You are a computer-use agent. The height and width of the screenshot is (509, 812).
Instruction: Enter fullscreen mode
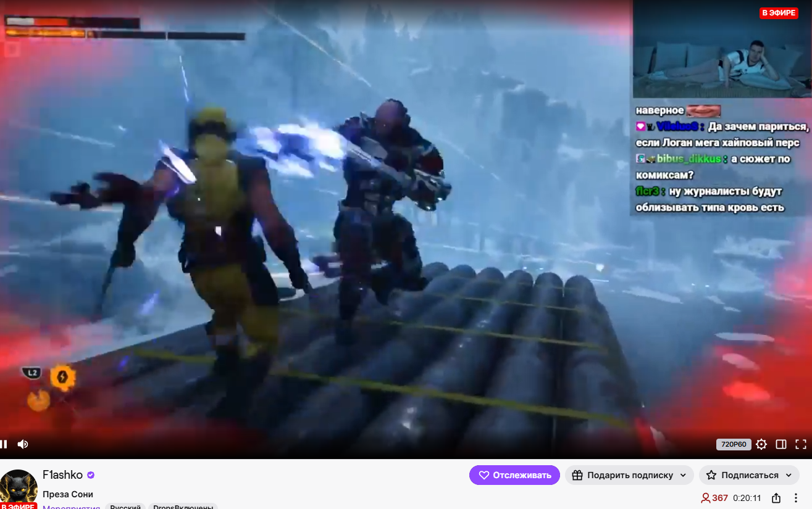click(801, 444)
